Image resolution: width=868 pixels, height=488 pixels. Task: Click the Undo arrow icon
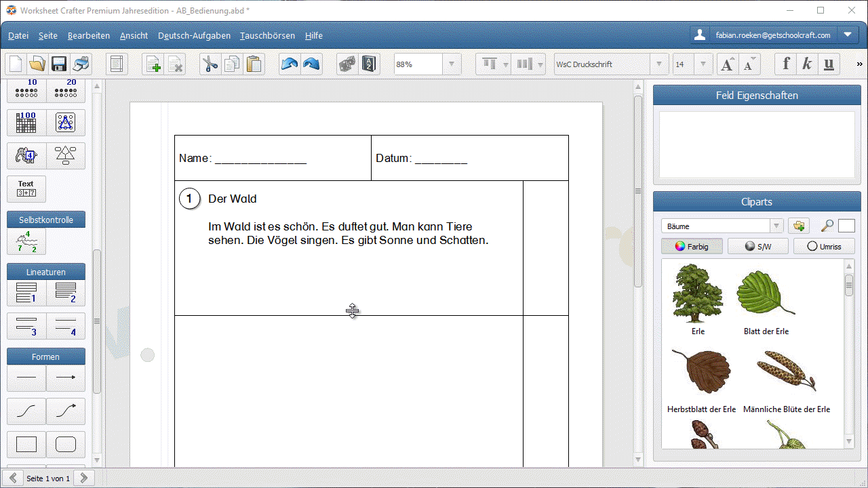click(x=290, y=64)
